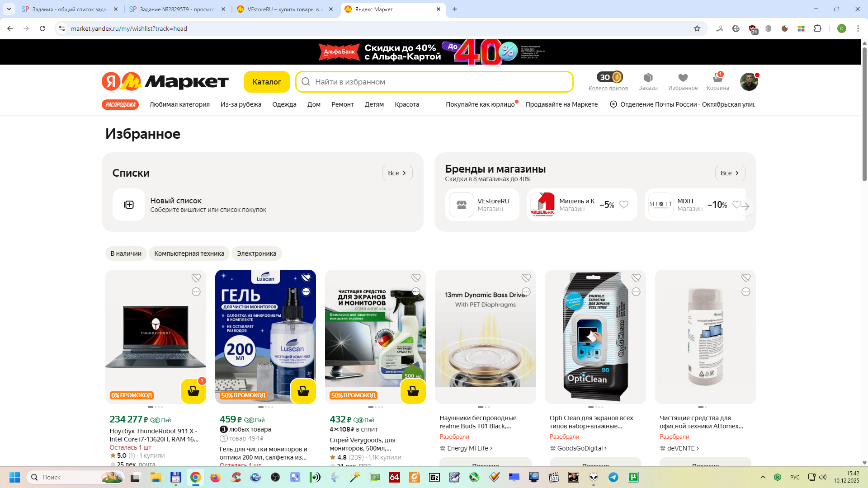Toggle favorite heart for Мишель и К shop

(x=624, y=205)
